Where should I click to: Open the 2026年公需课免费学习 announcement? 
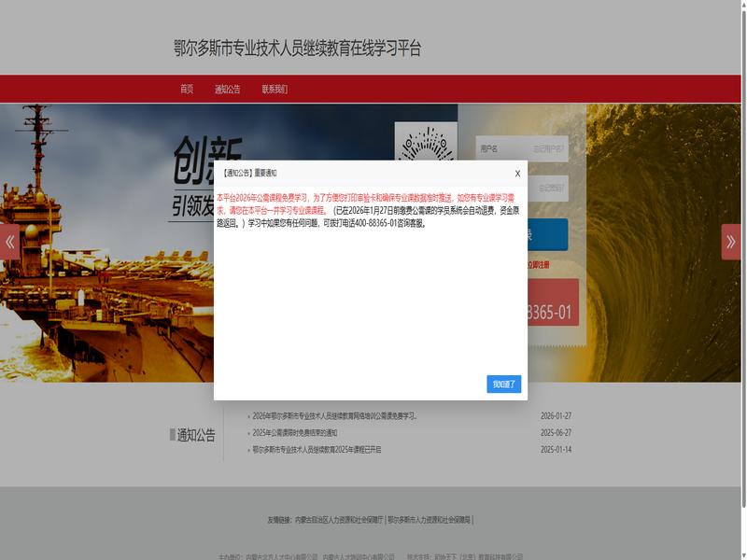(x=334, y=416)
